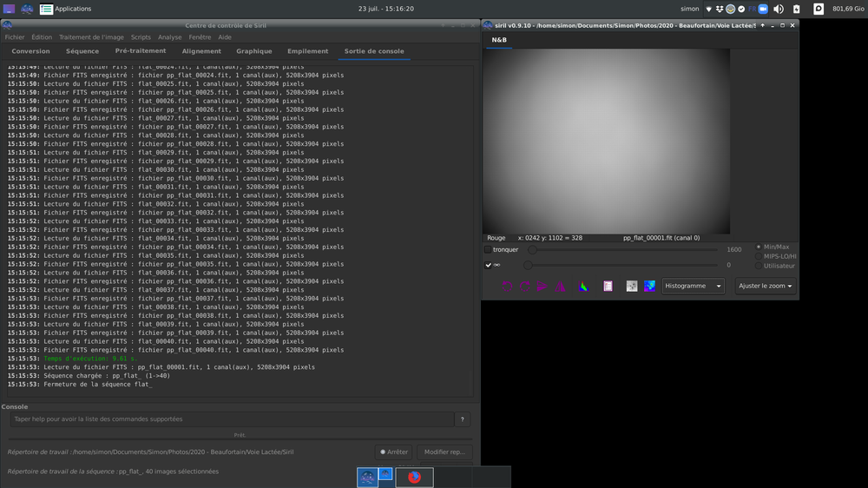The image size is (868, 488).
Task: Open the histogram tool icon
Action: pos(583,287)
